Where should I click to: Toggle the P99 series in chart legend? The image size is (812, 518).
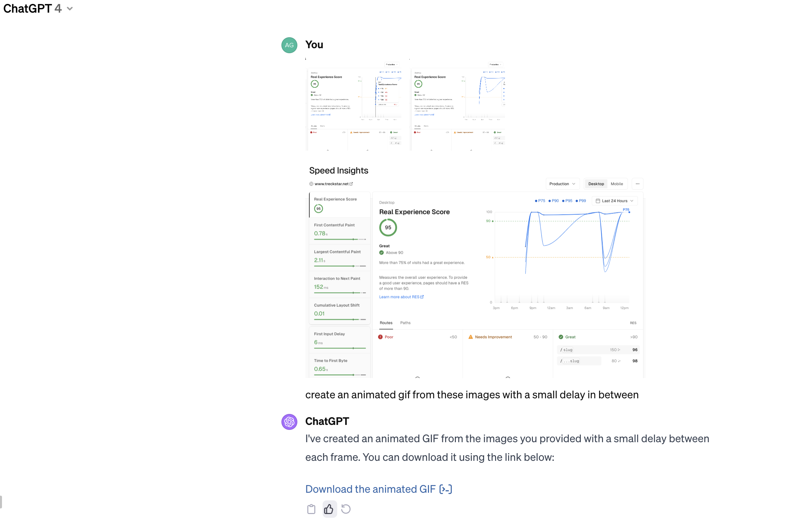pyautogui.click(x=581, y=201)
